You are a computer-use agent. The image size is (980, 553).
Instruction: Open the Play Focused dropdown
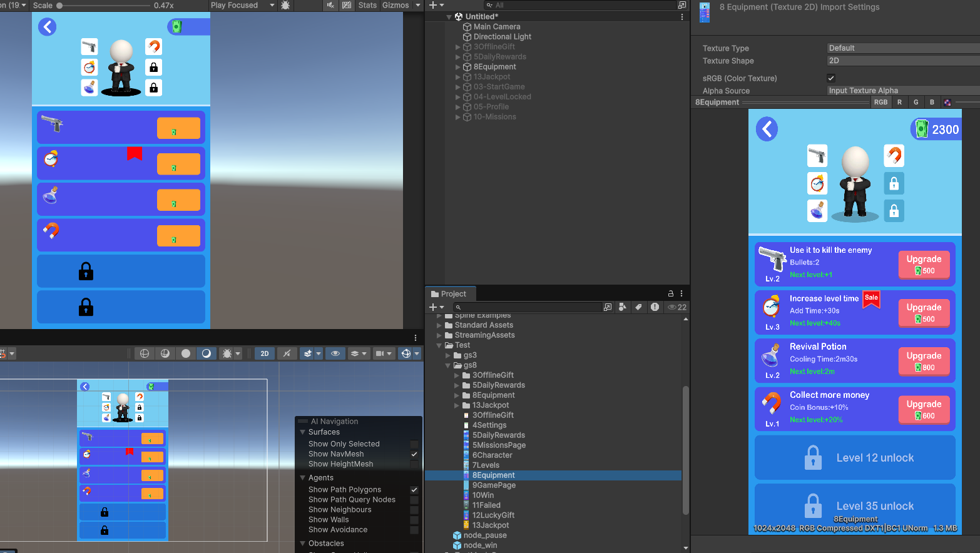click(x=242, y=5)
